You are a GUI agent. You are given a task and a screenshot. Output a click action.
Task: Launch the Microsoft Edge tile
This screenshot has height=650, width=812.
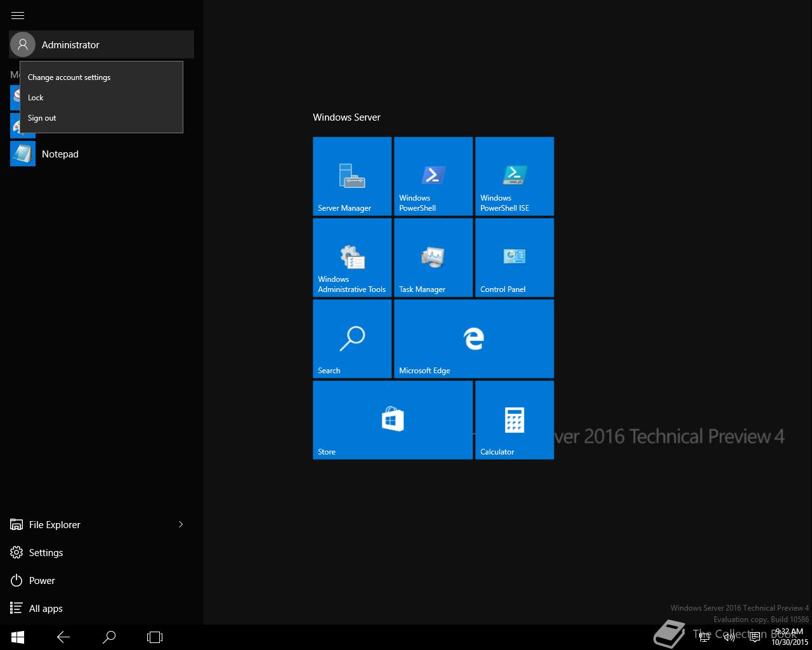(x=474, y=339)
